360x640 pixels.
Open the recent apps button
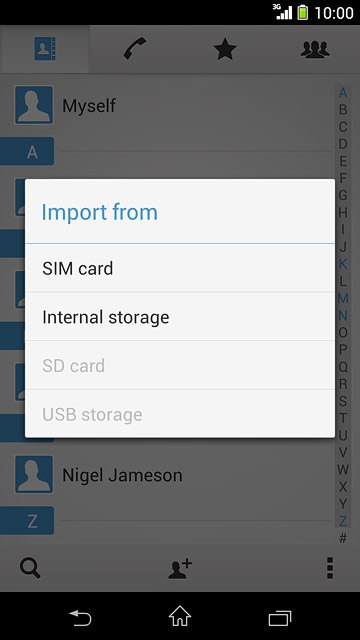point(280,618)
